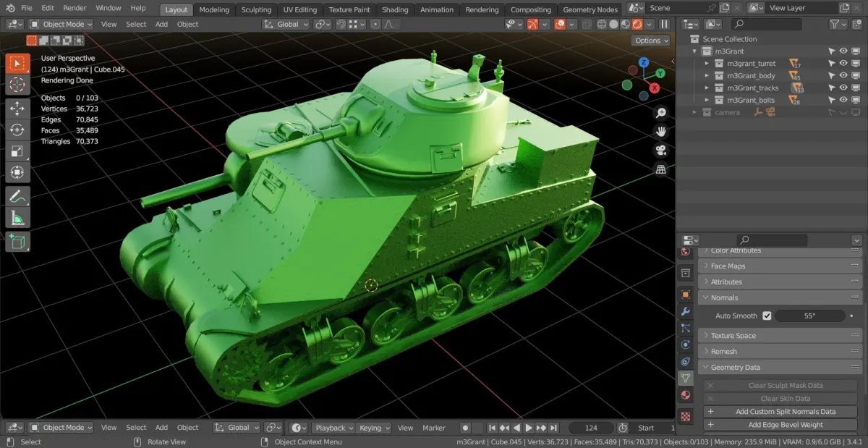Expand the Texture Space panel
This screenshot has height=448, width=868.
point(780,336)
